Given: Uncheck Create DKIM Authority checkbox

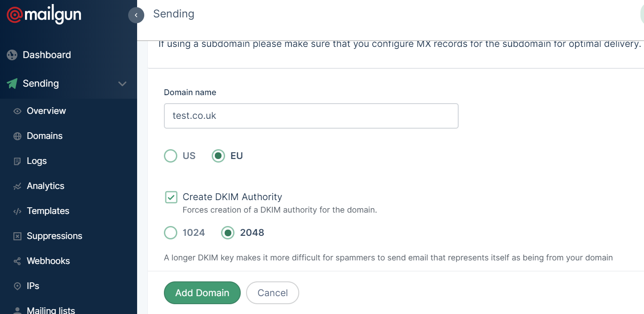Looking at the screenshot, I should click(x=171, y=197).
